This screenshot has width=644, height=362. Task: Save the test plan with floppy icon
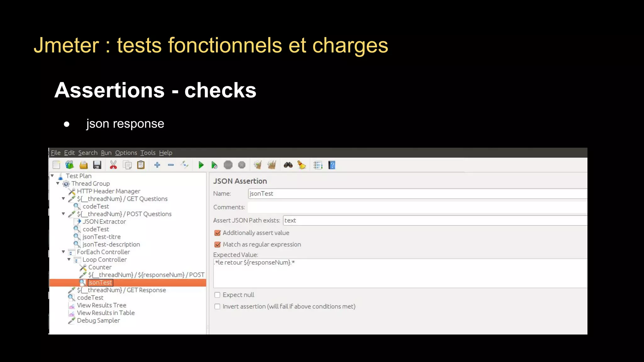97,165
